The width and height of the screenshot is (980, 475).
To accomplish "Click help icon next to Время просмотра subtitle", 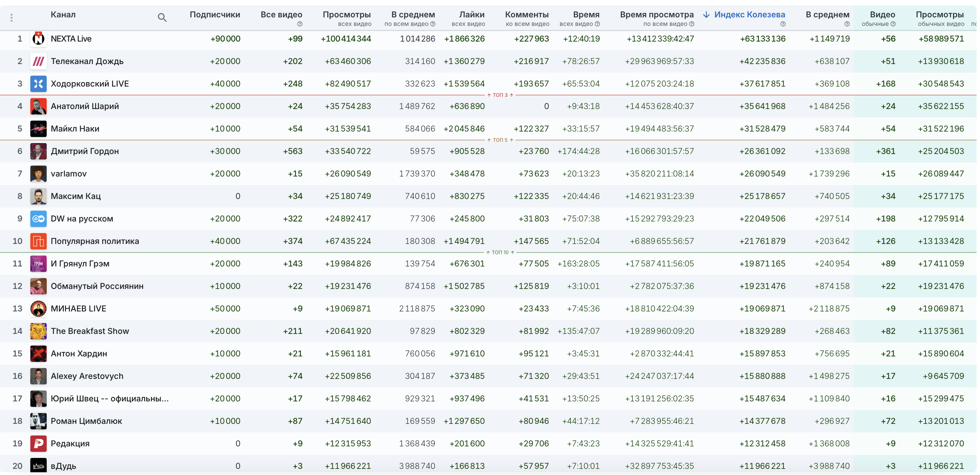I will click(691, 24).
